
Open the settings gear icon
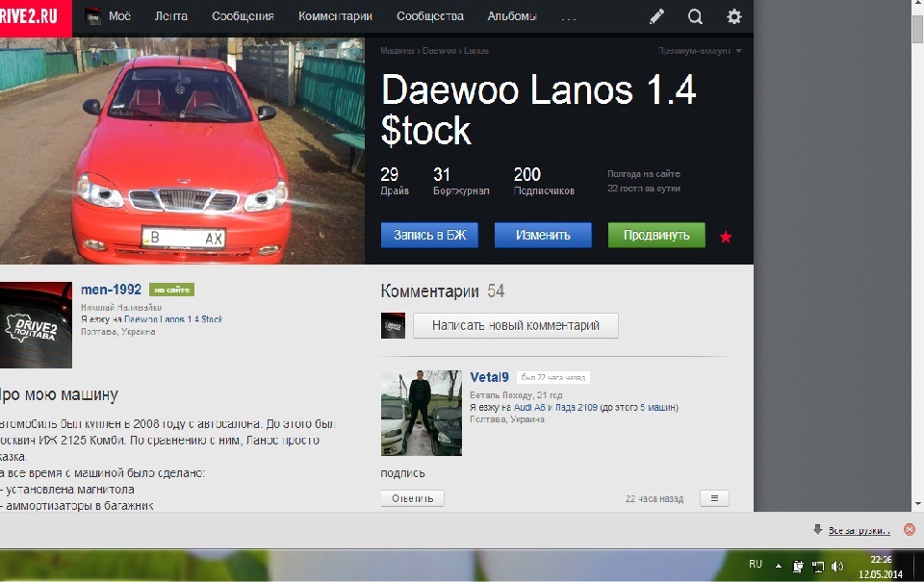[733, 16]
